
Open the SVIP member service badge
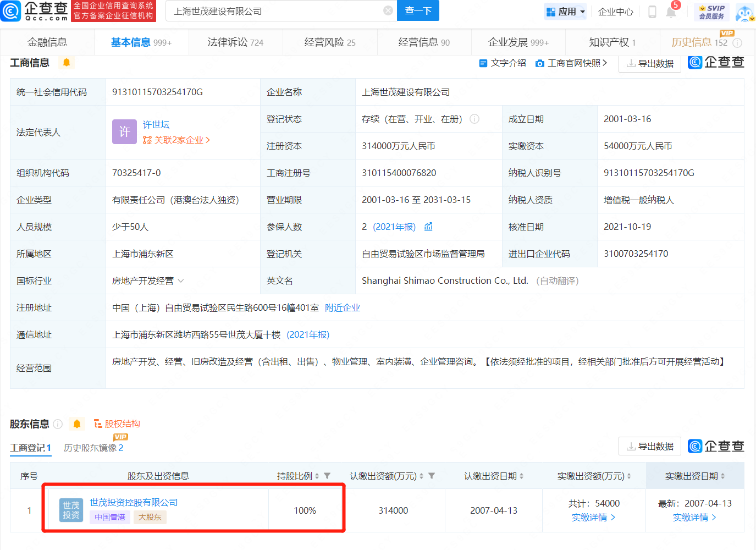point(711,12)
